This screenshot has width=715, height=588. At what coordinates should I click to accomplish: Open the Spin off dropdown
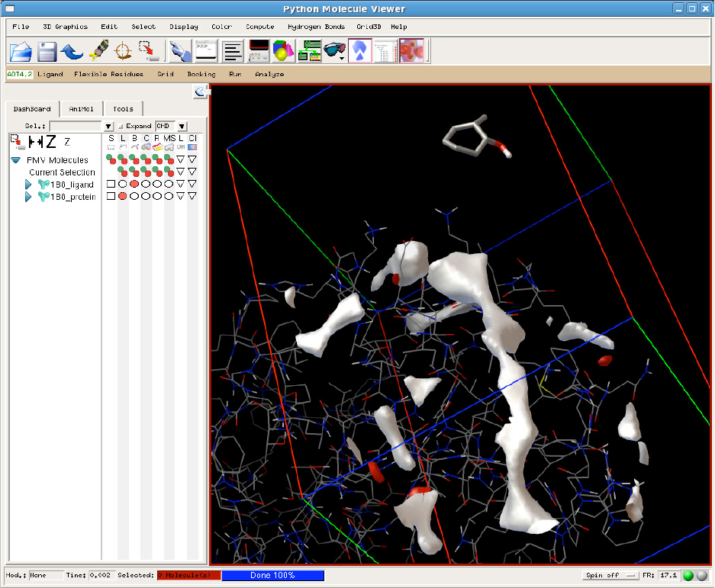coord(611,575)
